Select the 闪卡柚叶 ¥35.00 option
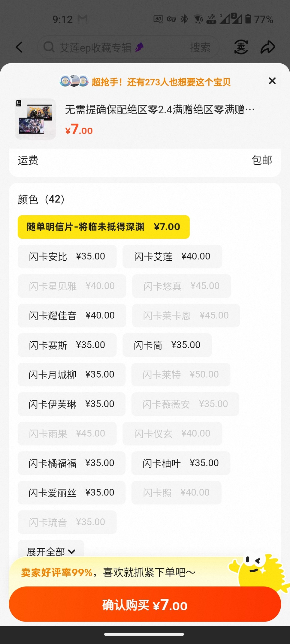Image resolution: width=290 pixels, height=644 pixels. (180, 463)
